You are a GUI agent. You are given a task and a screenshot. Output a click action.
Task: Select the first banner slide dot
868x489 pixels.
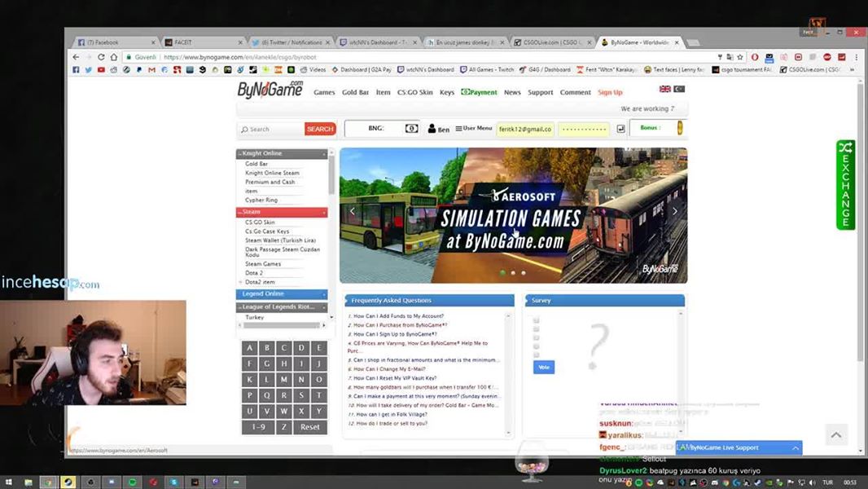502,273
